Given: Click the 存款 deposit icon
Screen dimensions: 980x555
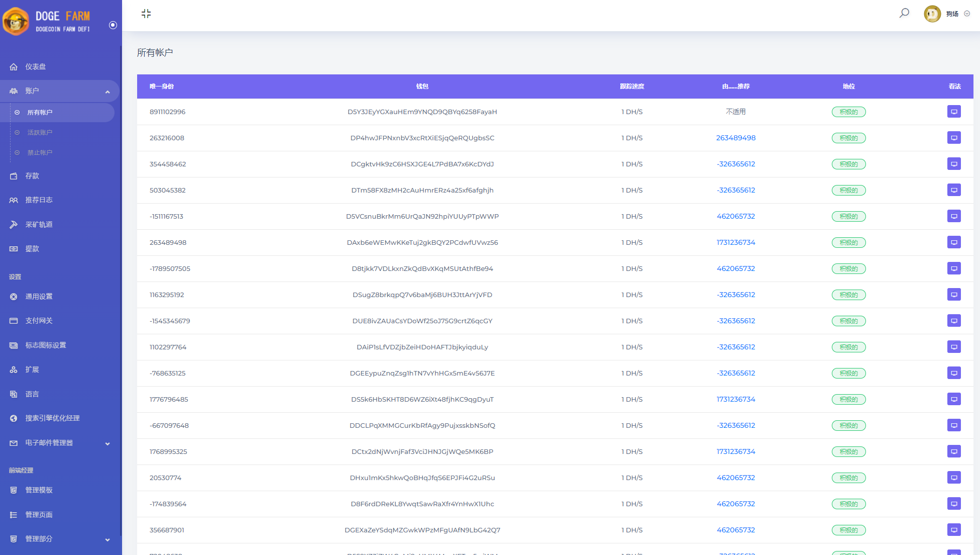Looking at the screenshot, I should tap(14, 176).
